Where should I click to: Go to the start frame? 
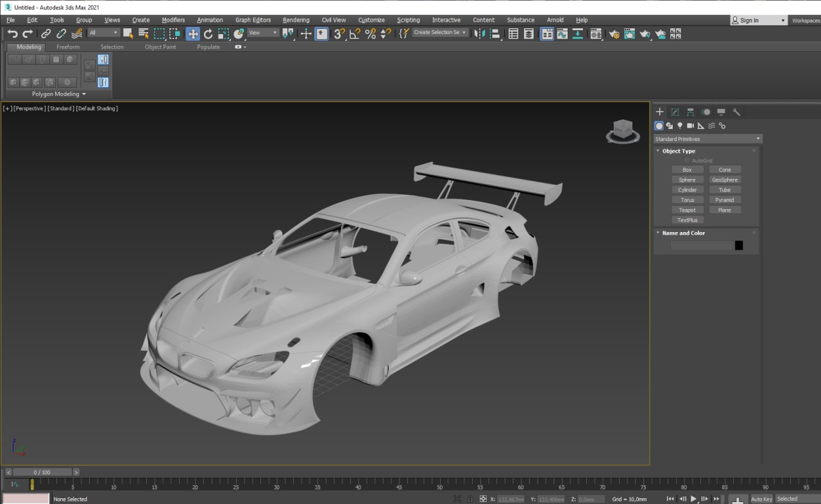pyautogui.click(x=670, y=499)
